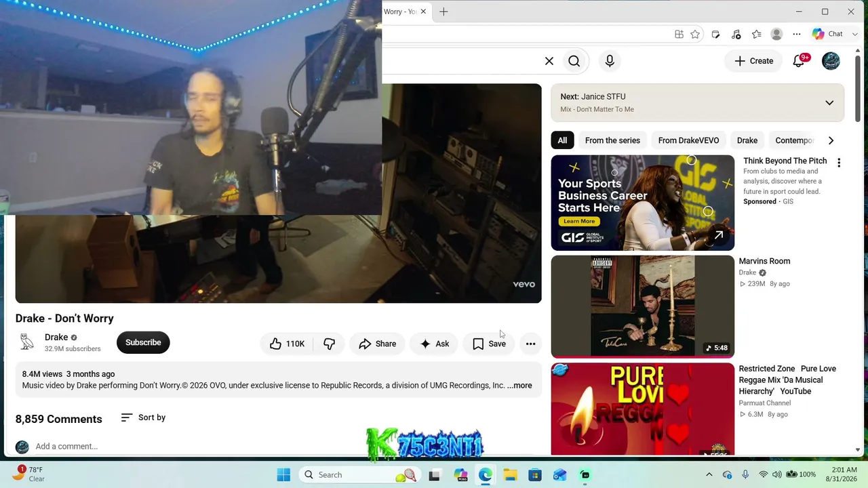Open the Edge profile icon
The width and height of the screenshot is (868, 488).
click(x=776, y=35)
